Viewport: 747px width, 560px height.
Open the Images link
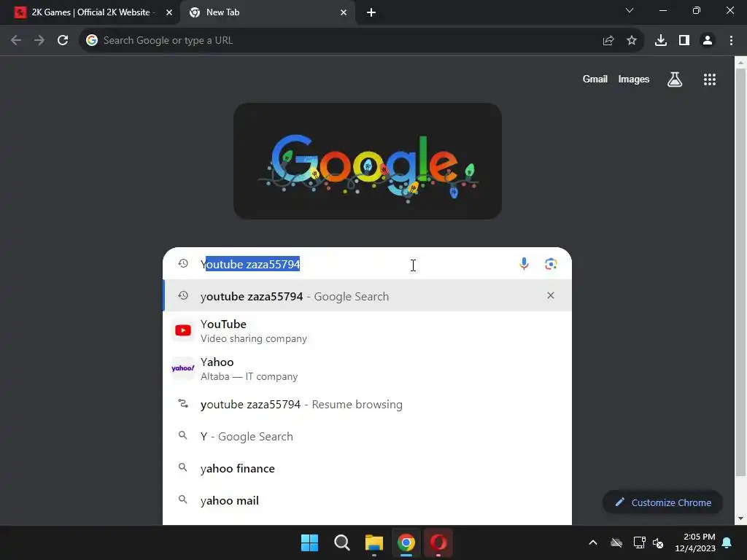coord(634,79)
